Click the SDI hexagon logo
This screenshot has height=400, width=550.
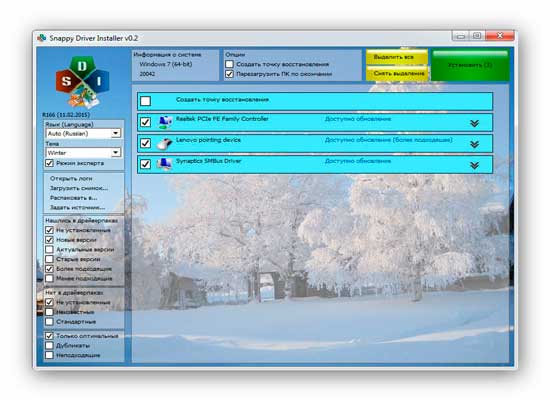82,81
